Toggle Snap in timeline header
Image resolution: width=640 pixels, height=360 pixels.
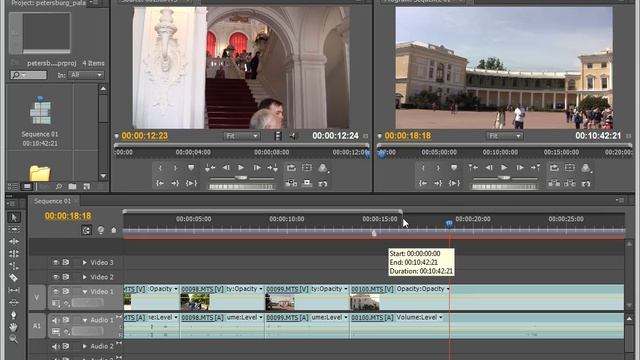click(87, 230)
